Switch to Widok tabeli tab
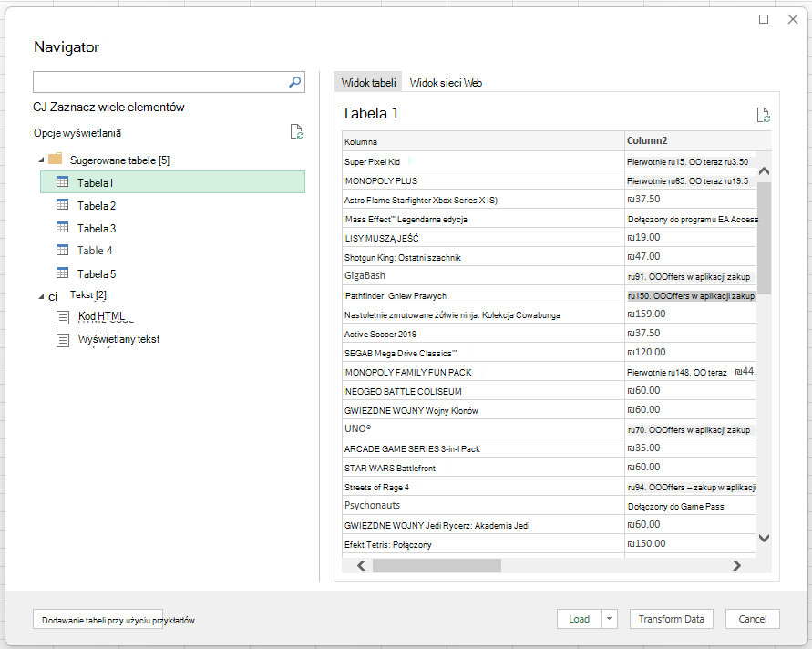The height and width of the screenshot is (649, 812). pos(368,83)
